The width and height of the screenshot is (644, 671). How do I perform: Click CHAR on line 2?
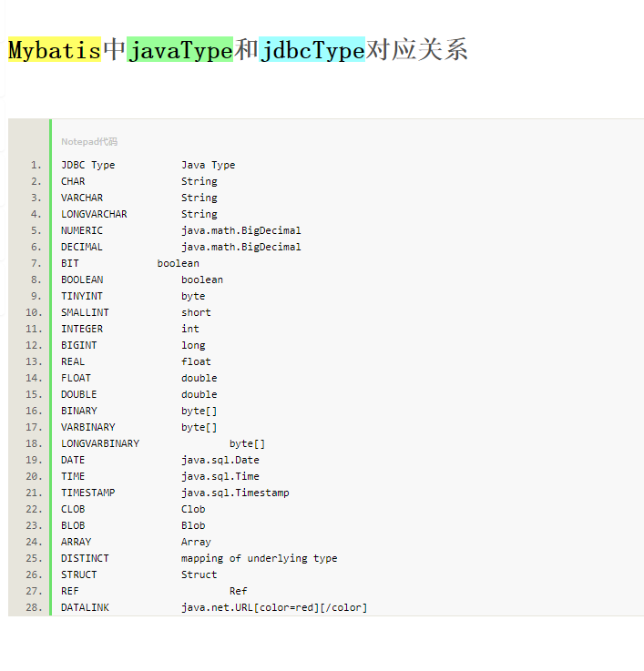coord(73,181)
